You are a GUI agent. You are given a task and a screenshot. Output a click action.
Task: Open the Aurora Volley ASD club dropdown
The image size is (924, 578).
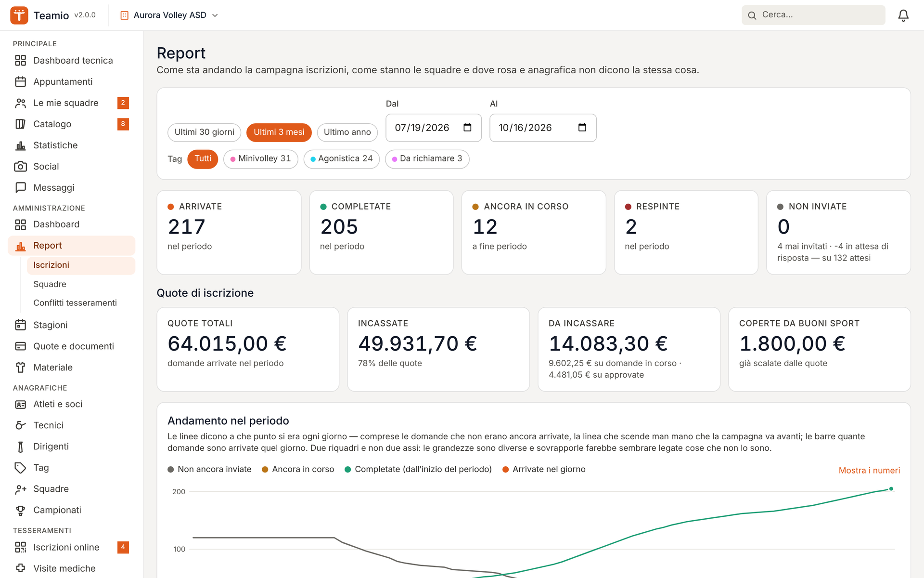click(x=169, y=15)
